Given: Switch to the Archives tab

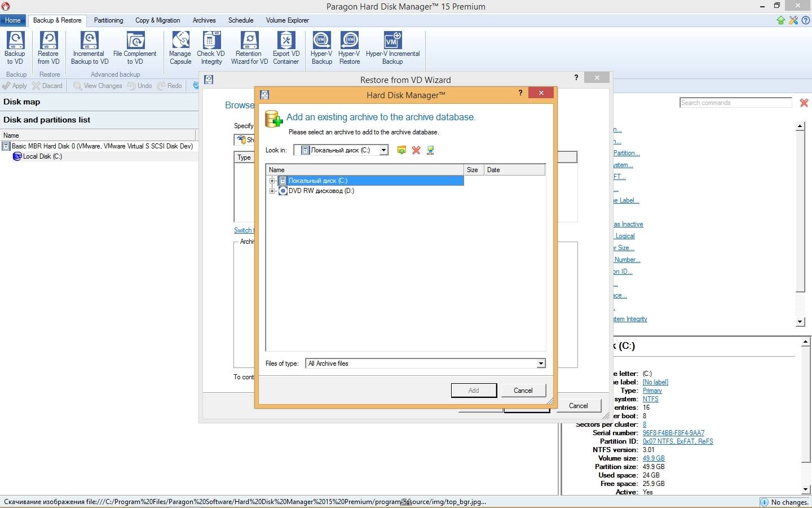Looking at the screenshot, I should [204, 20].
